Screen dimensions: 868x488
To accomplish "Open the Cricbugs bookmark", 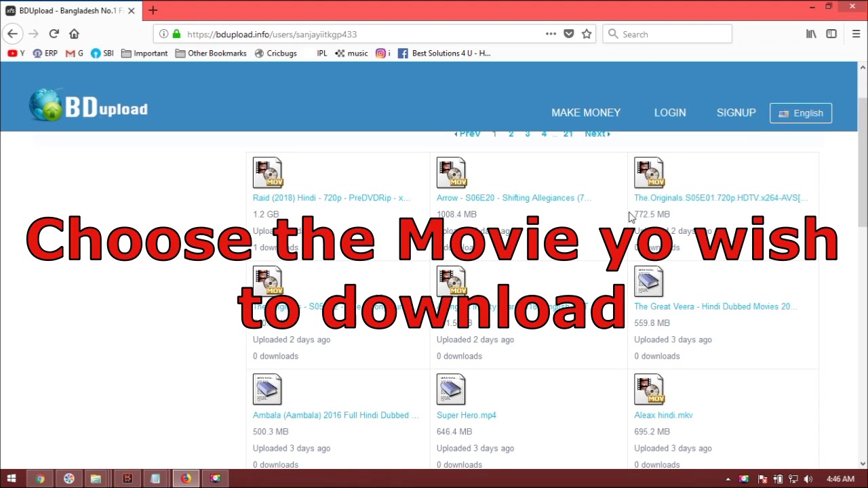I will pos(275,53).
